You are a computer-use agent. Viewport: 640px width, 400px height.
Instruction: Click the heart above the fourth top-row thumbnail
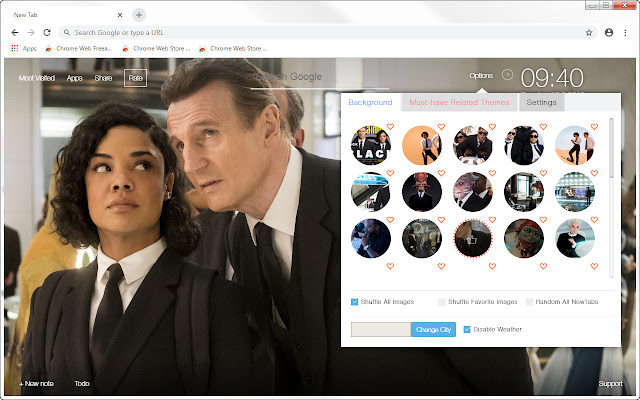click(543, 127)
